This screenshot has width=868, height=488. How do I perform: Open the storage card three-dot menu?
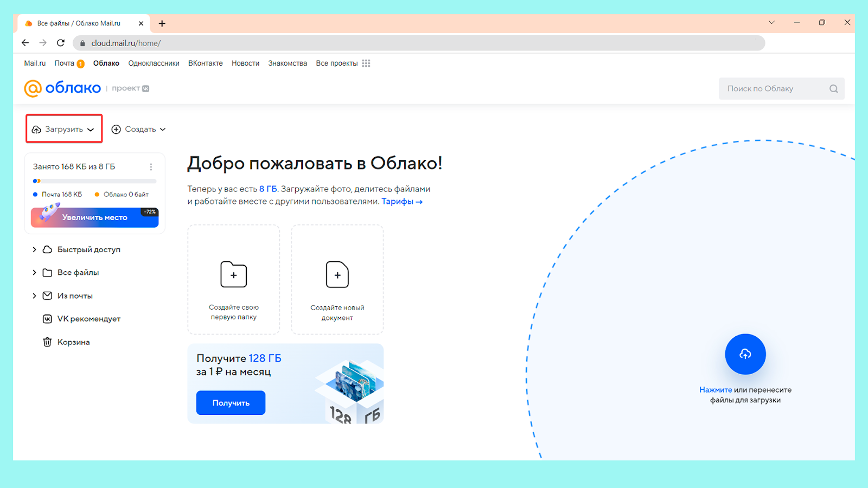[x=151, y=167]
